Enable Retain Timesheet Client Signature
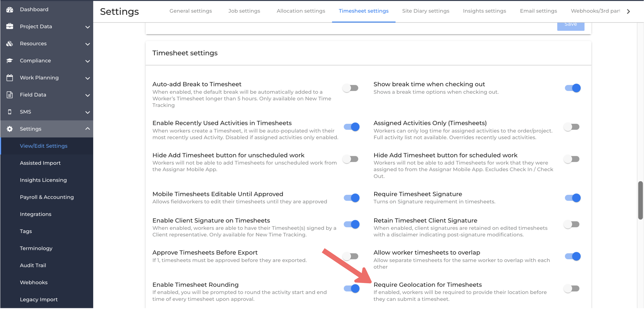 click(571, 224)
